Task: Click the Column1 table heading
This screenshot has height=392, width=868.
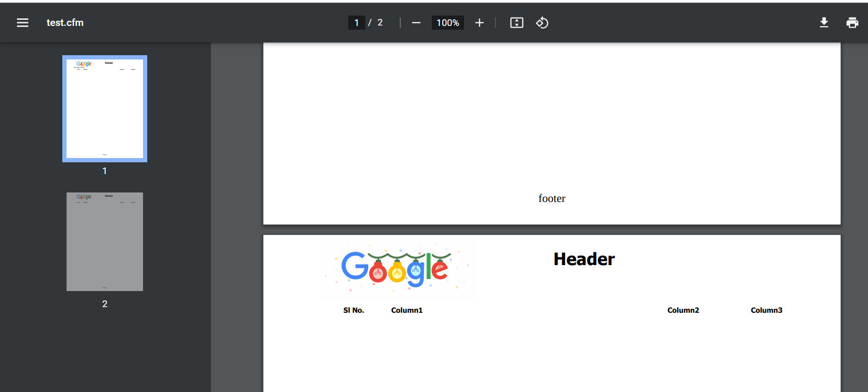Action: pyautogui.click(x=407, y=310)
